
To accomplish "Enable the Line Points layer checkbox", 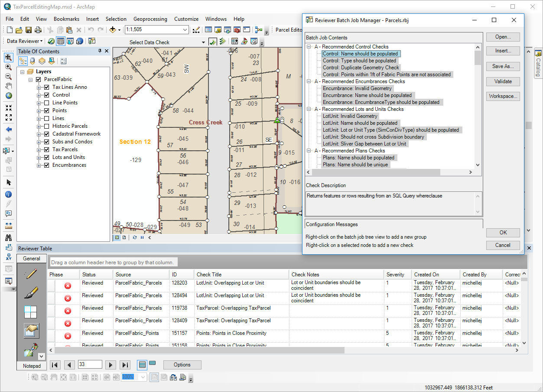I will pyautogui.click(x=47, y=103).
